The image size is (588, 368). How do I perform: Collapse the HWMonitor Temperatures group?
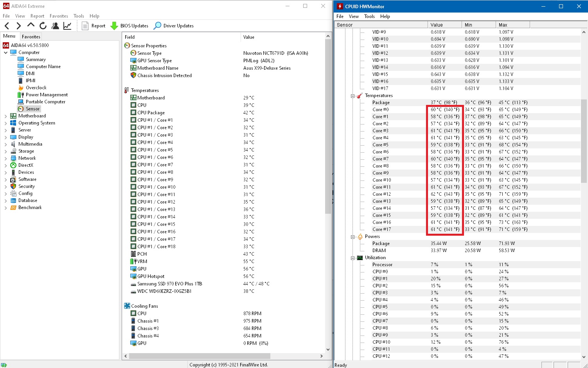[352, 96]
